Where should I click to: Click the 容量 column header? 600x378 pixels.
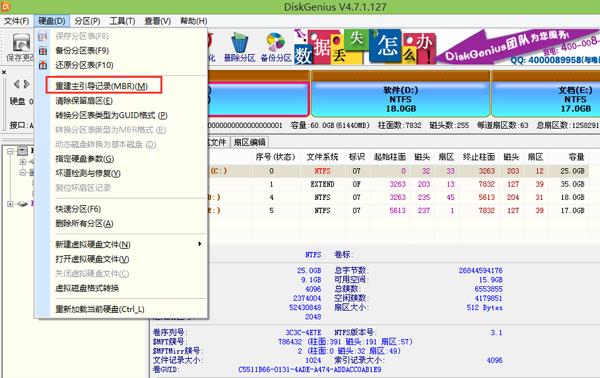575,157
